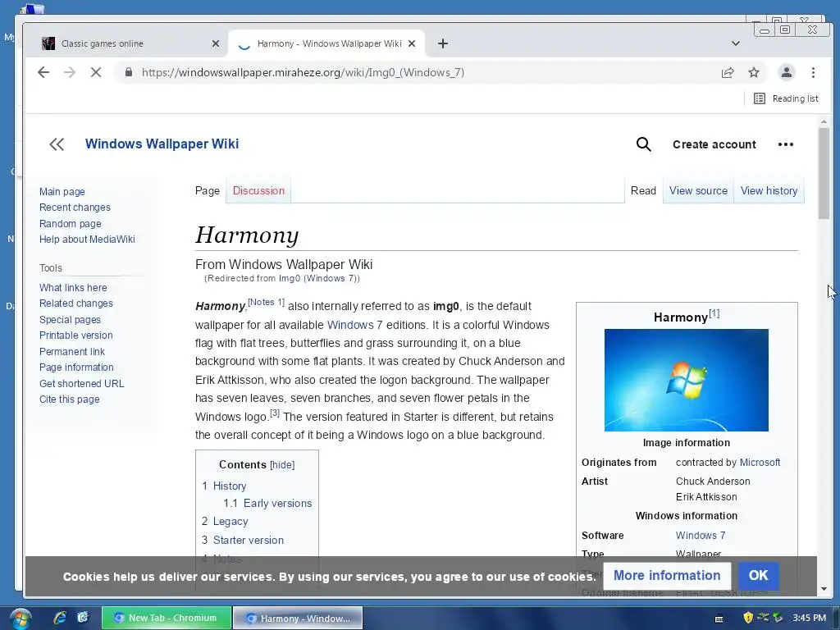840x630 pixels.
Task: Go to Windows Wallpaper Wiki home title
Action: coord(162,144)
